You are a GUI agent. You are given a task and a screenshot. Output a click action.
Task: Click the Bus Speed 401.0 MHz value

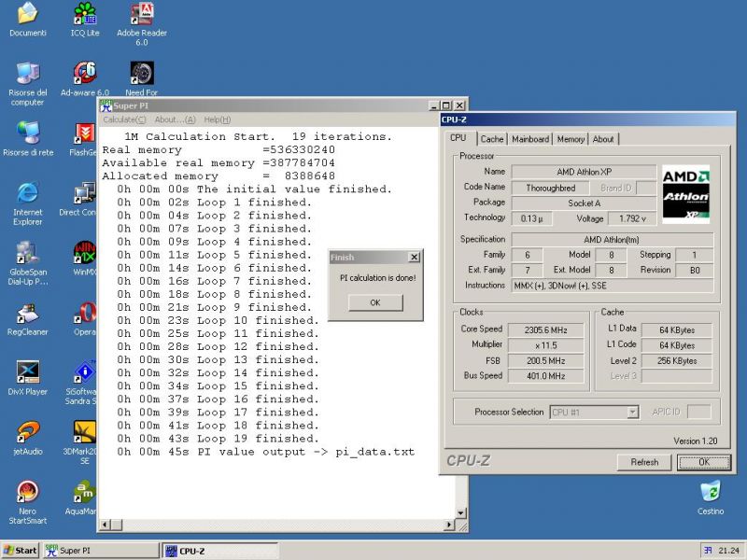coord(546,376)
